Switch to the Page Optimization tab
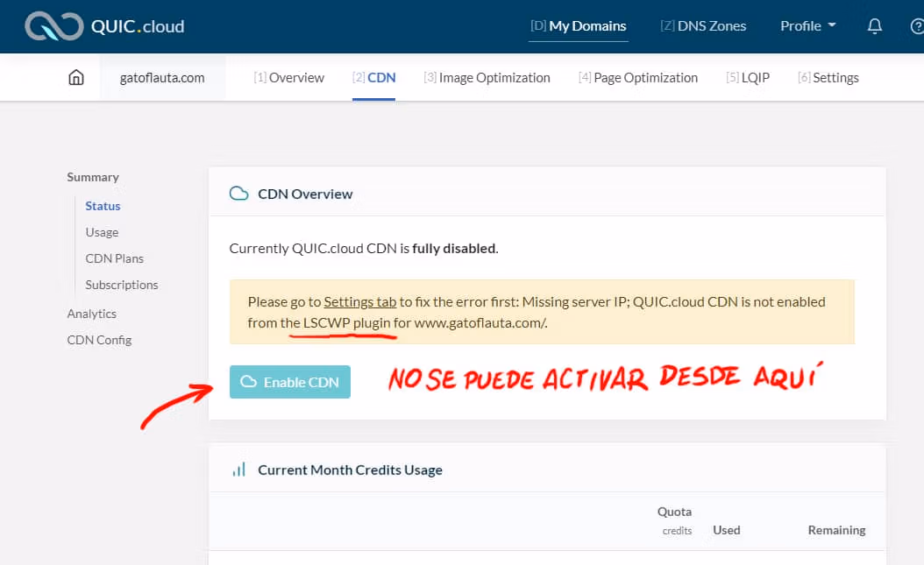The image size is (924, 565). point(638,78)
